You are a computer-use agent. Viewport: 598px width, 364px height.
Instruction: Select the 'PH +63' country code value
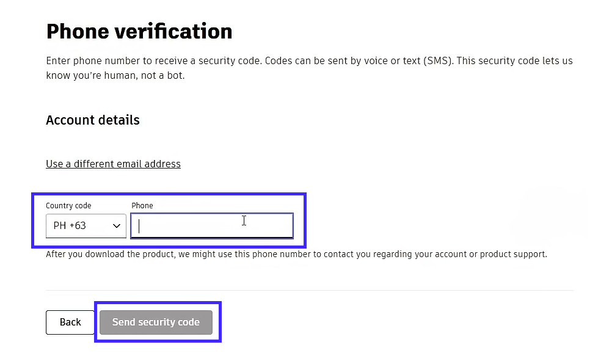(x=70, y=226)
